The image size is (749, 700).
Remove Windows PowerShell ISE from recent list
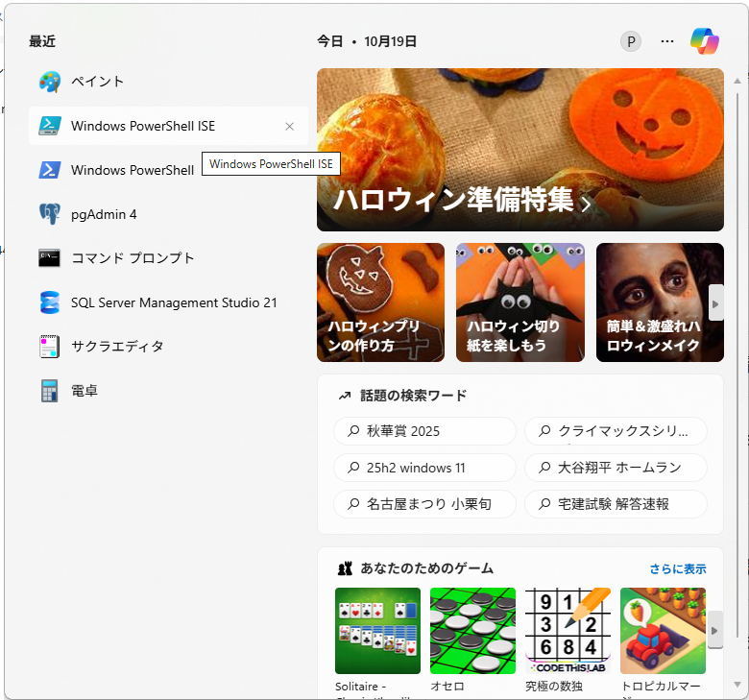(289, 126)
